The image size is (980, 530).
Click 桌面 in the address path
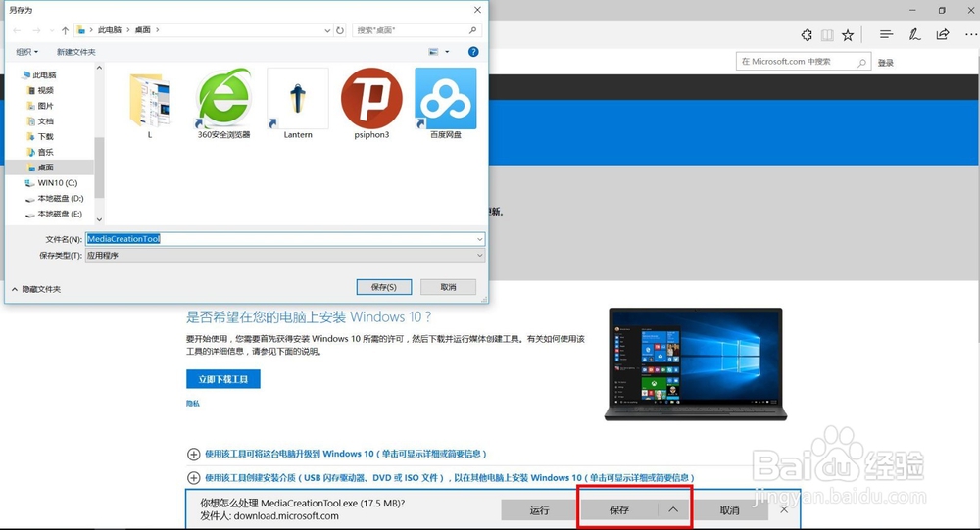point(142,30)
